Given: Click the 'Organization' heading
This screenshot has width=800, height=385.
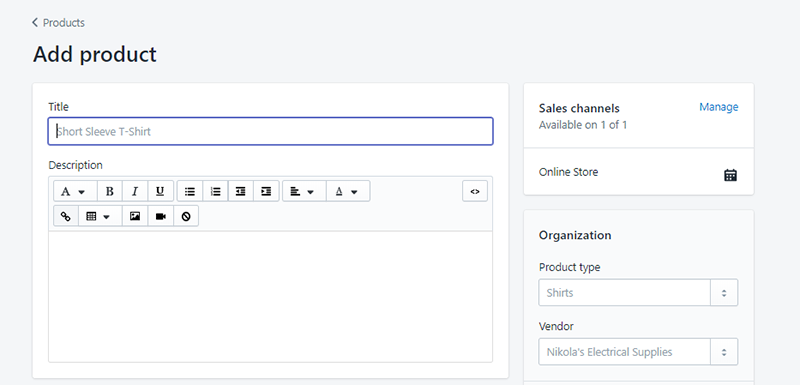Looking at the screenshot, I should point(575,236).
